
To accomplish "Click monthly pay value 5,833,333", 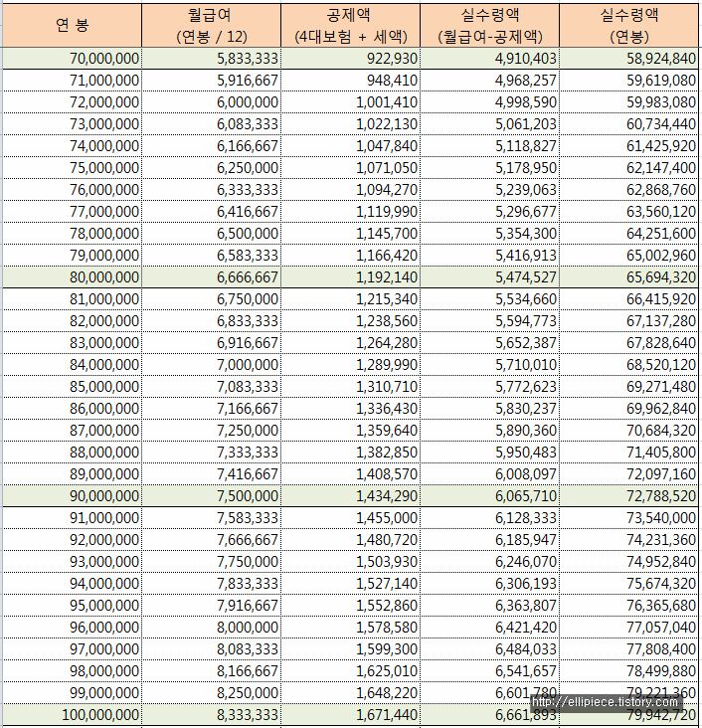I will pos(211,59).
